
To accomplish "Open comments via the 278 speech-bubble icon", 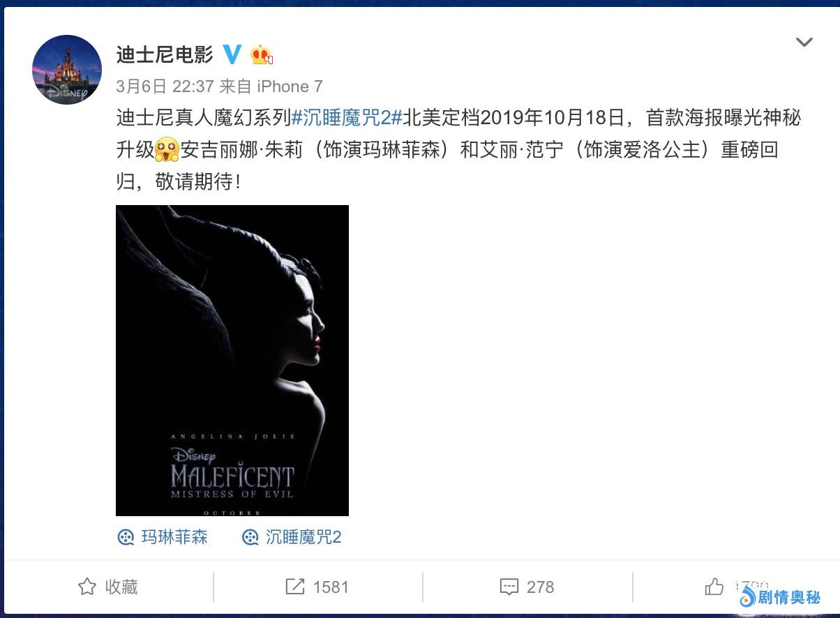I will [509, 587].
